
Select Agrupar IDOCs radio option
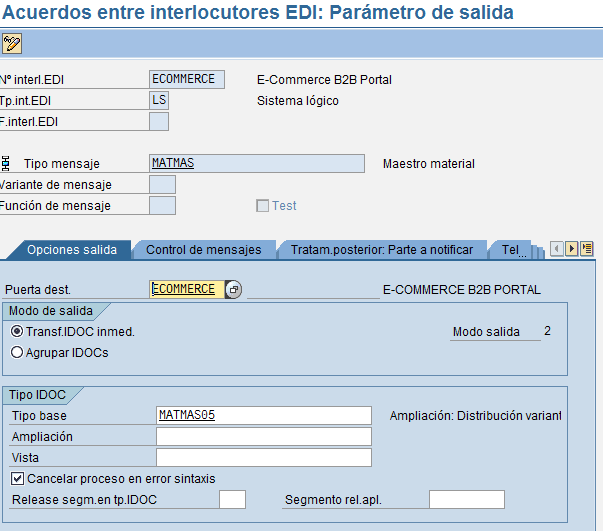[17, 352]
